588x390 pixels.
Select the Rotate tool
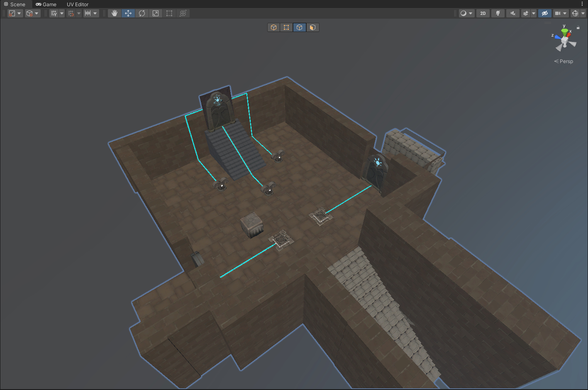pos(142,13)
